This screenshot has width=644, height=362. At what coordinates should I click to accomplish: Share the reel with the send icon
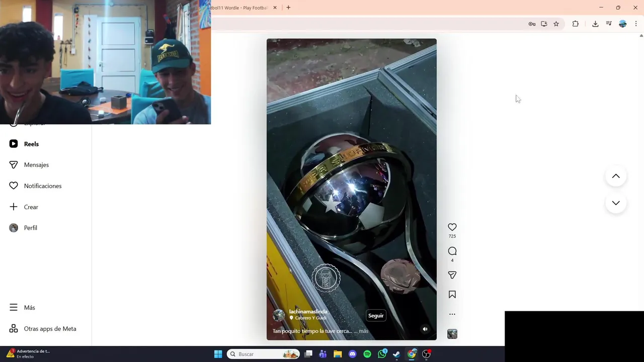click(452, 275)
